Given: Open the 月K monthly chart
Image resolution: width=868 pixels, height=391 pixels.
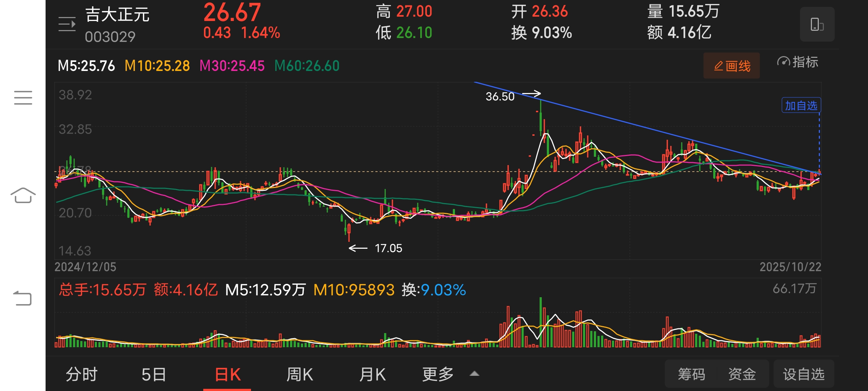Looking at the screenshot, I should click(x=373, y=374).
